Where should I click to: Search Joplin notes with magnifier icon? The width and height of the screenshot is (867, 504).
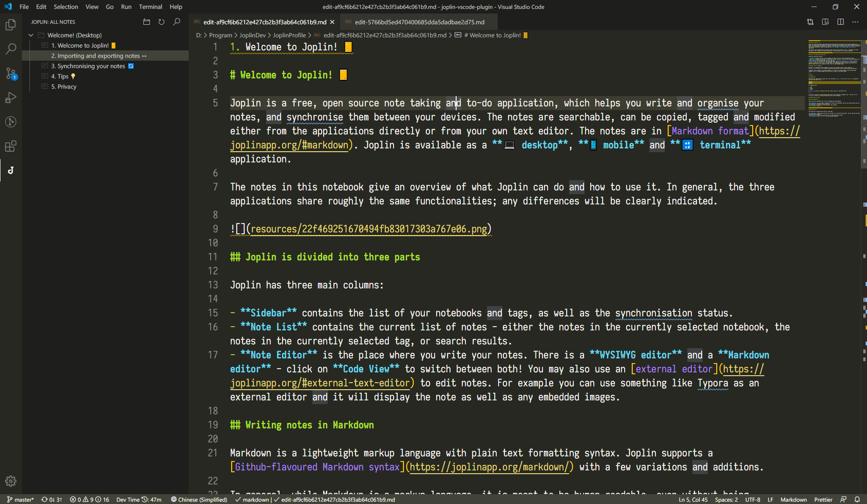click(x=176, y=22)
